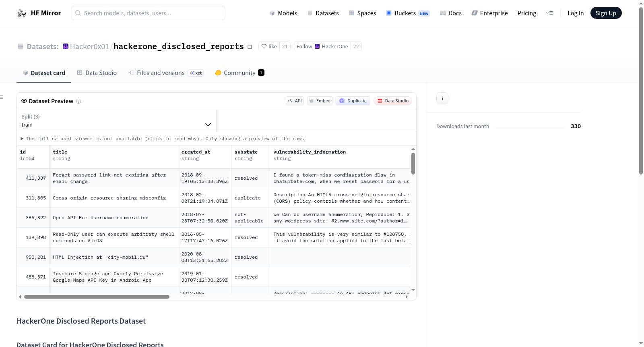Screen dimensions: 644x347
Task: Click the Datasets: breadcrumb label
Action: pyautogui.click(x=43, y=47)
